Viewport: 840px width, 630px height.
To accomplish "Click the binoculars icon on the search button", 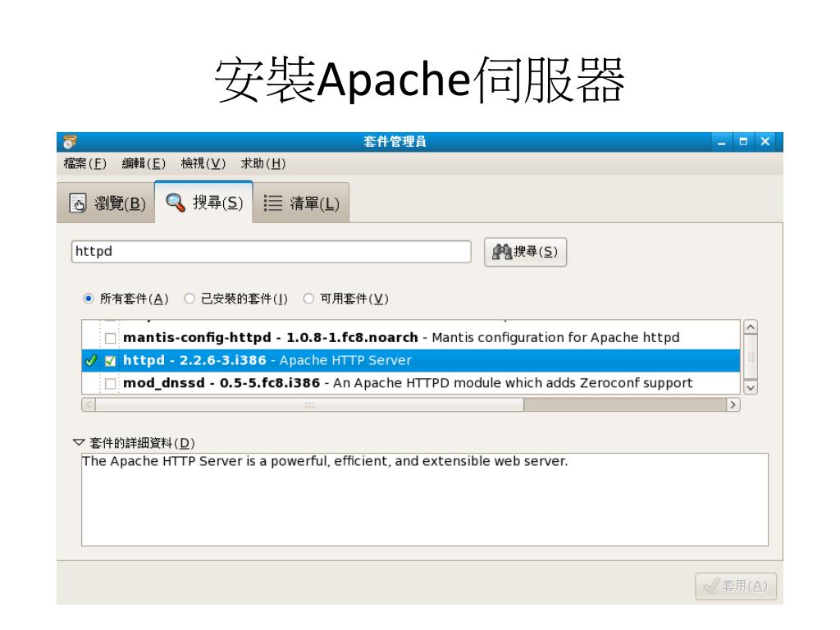I will (x=501, y=251).
